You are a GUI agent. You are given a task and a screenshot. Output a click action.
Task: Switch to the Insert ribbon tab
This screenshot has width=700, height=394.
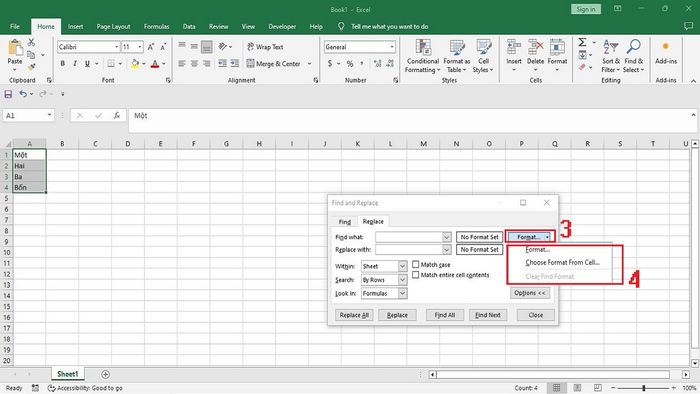pyautogui.click(x=75, y=27)
